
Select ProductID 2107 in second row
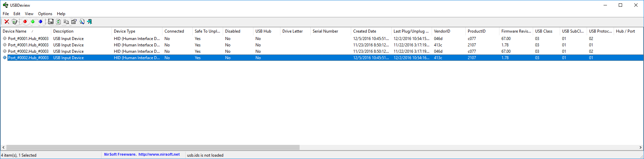(x=472, y=45)
